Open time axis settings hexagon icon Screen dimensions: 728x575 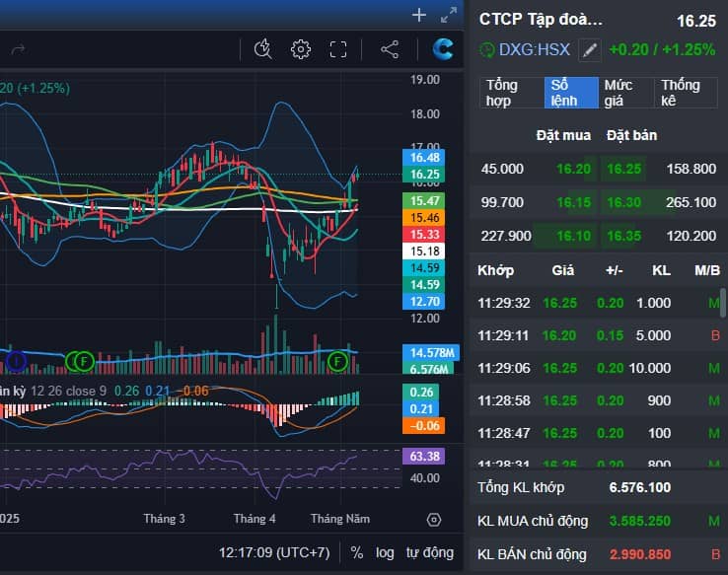pos(434,520)
